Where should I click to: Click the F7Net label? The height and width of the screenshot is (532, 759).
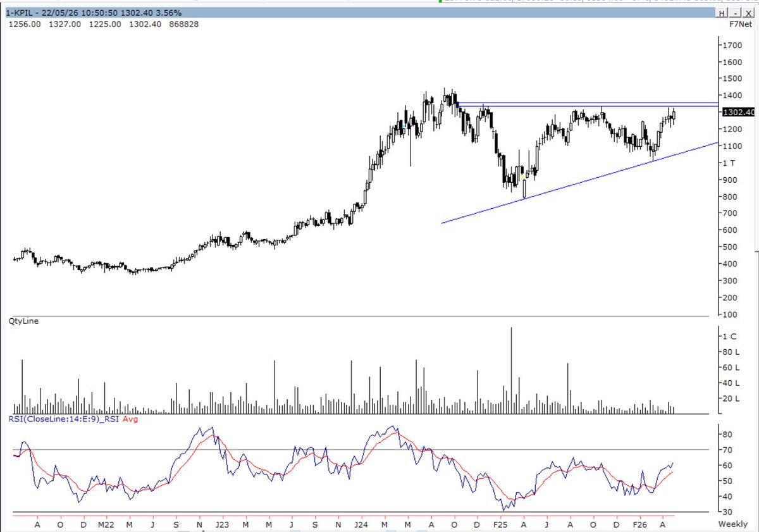(740, 25)
